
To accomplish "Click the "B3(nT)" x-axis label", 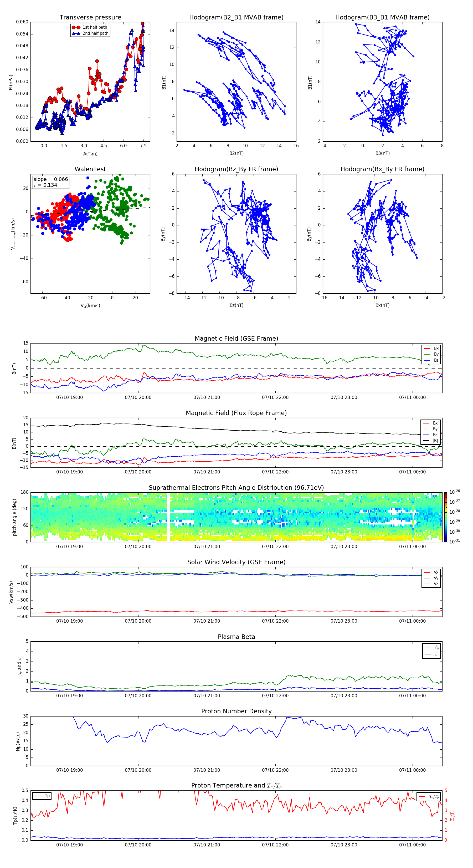I will [x=382, y=153].
